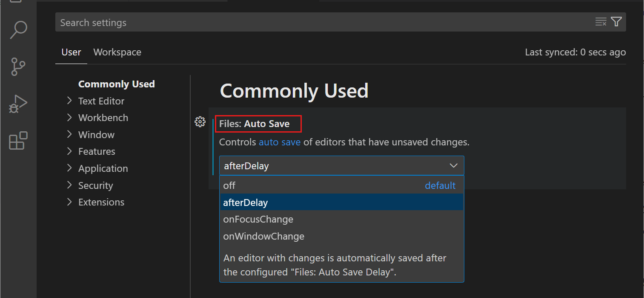The height and width of the screenshot is (298, 644).
Task: Switch to the Workspace settings tab
Action: point(117,52)
